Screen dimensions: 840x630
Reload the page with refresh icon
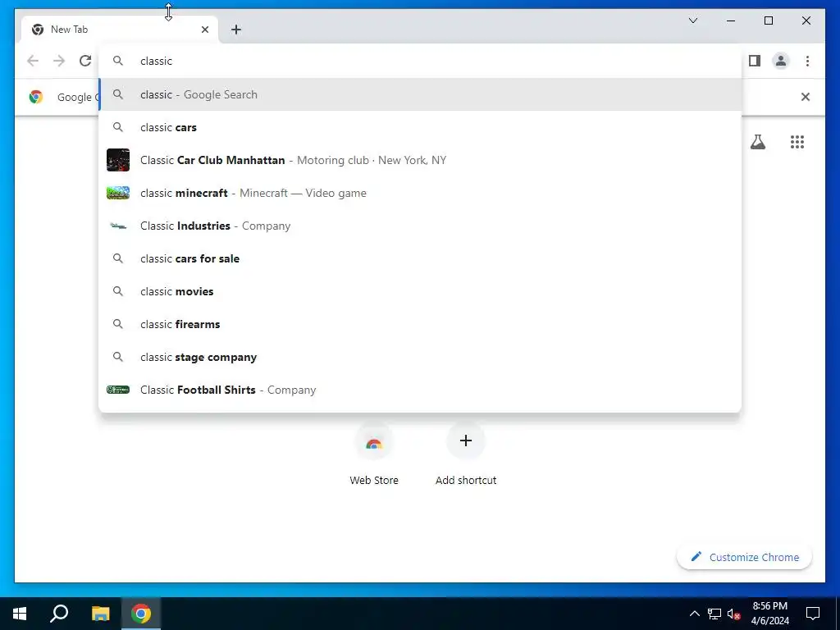85,61
